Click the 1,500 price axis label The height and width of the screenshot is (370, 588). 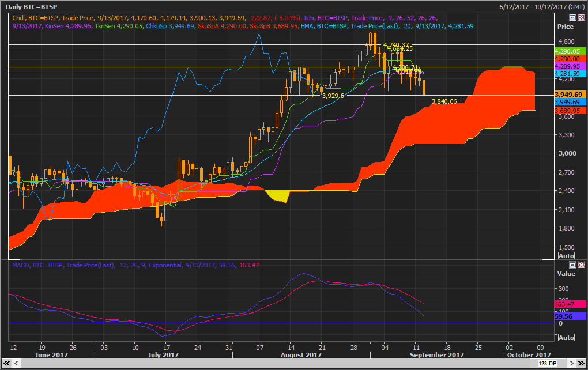coord(567,247)
